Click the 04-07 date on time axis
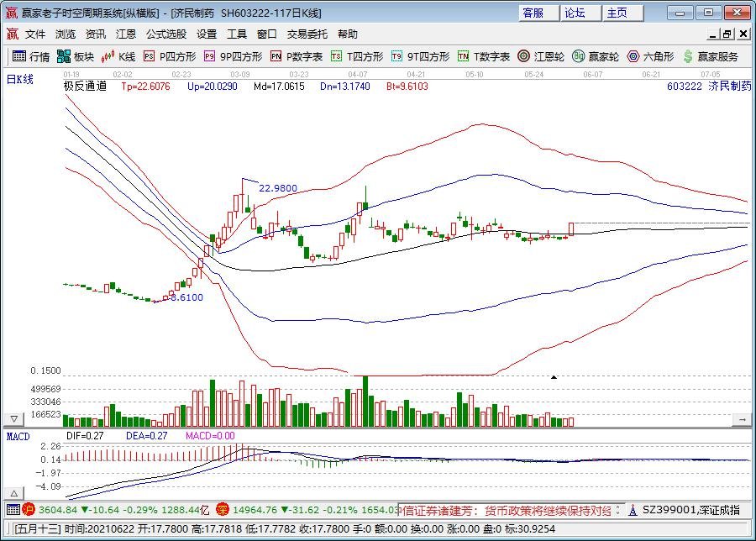The width and height of the screenshot is (756, 541). [357, 74]
